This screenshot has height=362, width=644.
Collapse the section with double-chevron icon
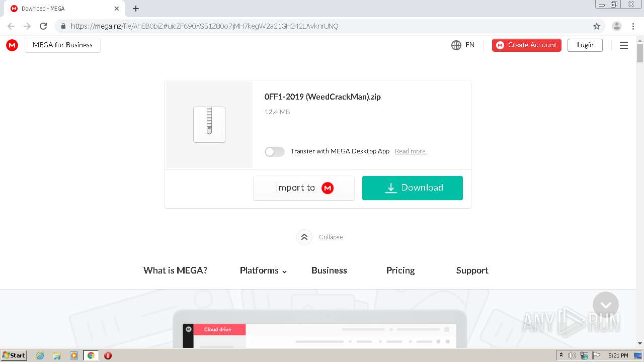point(304,237)
